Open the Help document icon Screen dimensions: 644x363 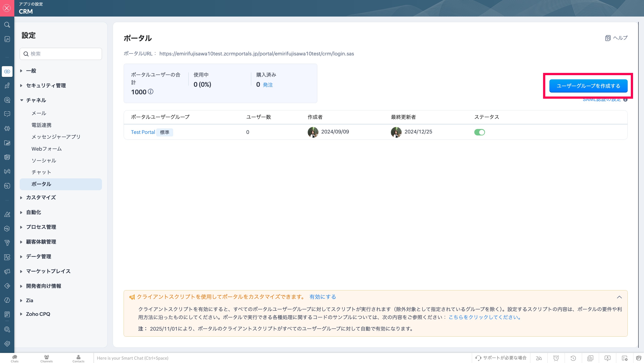608,38
